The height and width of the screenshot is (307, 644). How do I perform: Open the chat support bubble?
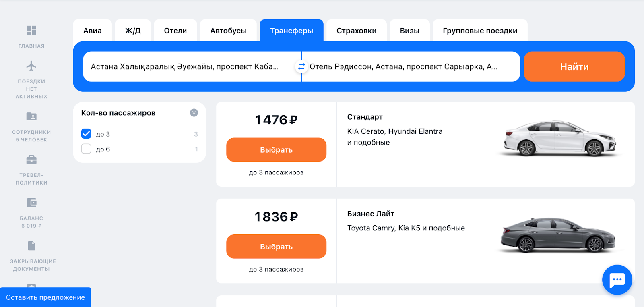617,280
